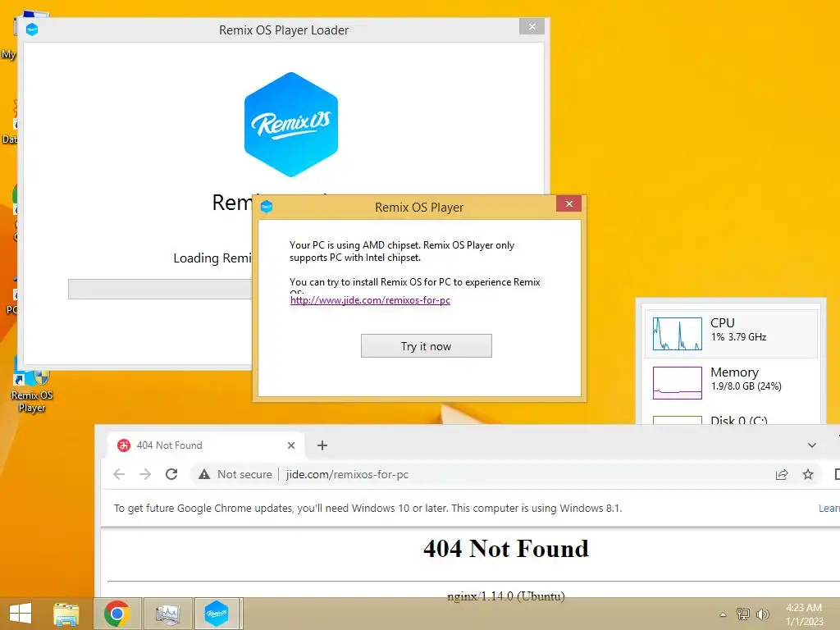Screen dimensions: 840x630
Task: Bookmark this page with the star icon
Action: pos(808,474)
